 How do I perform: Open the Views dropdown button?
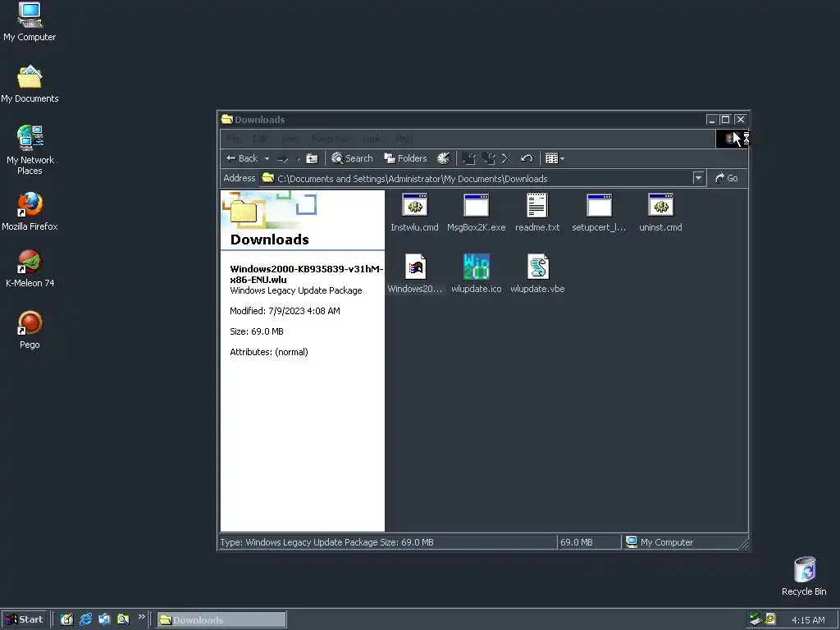pyautogui.click(x=555, y=158)
